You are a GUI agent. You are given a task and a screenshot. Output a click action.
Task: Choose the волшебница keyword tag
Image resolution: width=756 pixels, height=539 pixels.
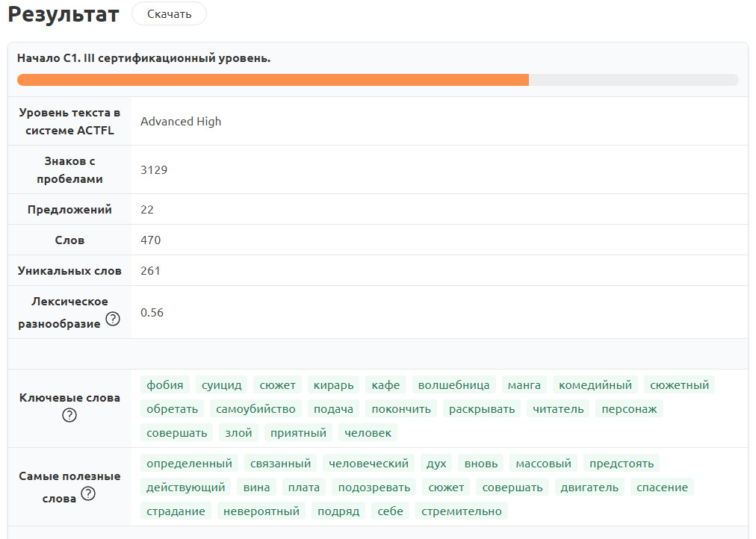coord(453,385)
